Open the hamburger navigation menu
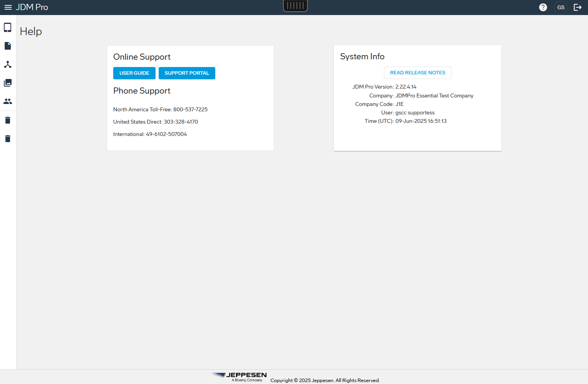The image size is (588, 384). (x=8, y=7)
